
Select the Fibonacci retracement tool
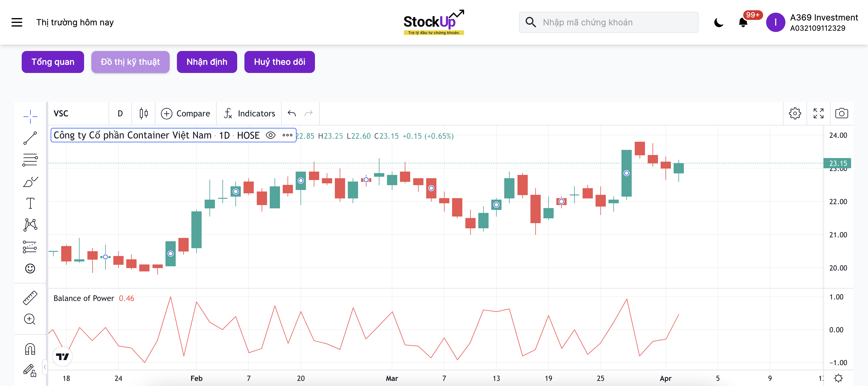[x=30, y=160]
